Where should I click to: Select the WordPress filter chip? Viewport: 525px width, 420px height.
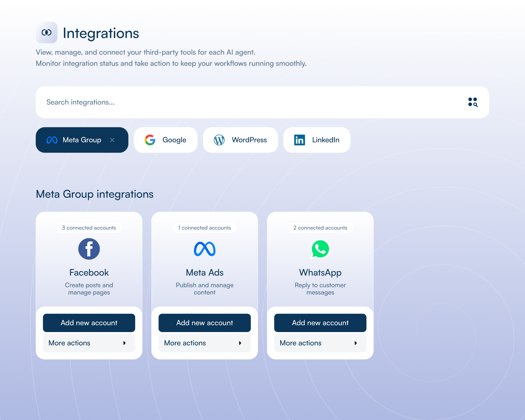point(240,140)
